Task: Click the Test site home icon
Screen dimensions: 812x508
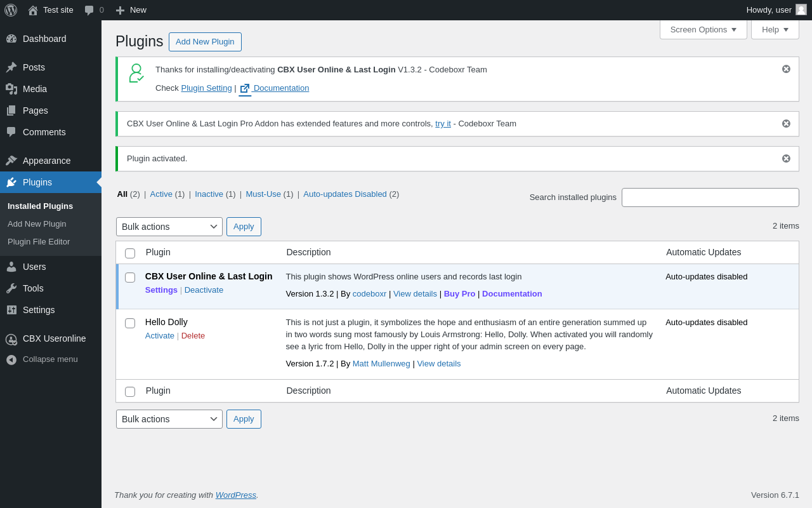Action: 33,10
